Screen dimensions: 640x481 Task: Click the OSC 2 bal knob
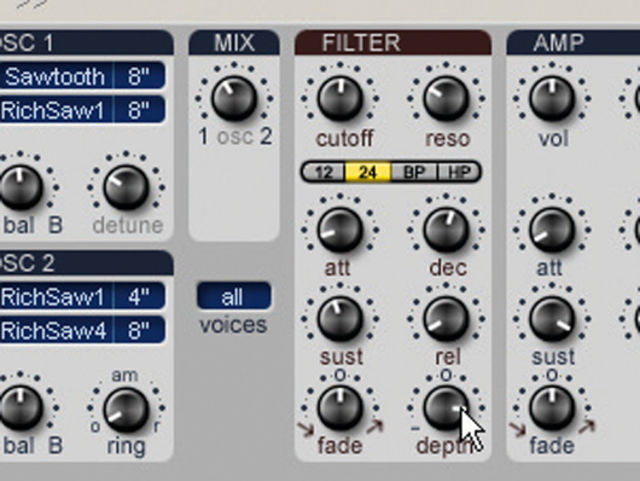tap(20, 409)
